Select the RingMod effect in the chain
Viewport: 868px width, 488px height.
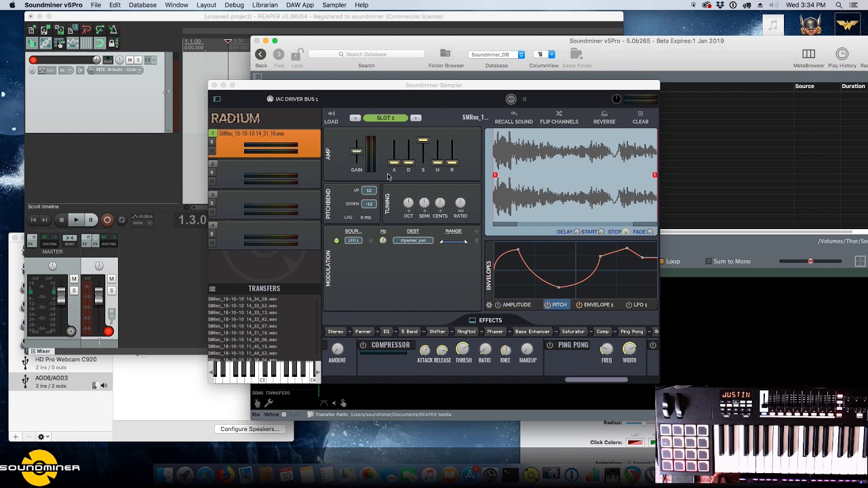pos(466,331)
